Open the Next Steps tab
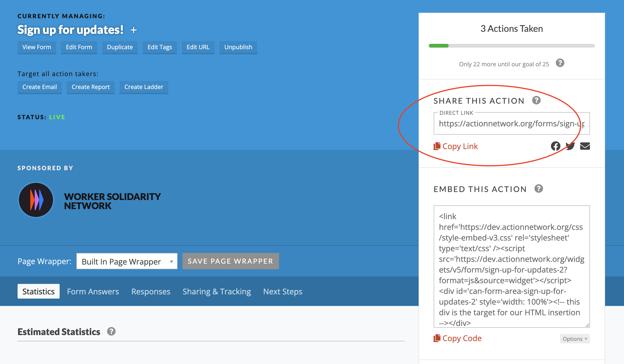624x364 pixels. (283, 291)
